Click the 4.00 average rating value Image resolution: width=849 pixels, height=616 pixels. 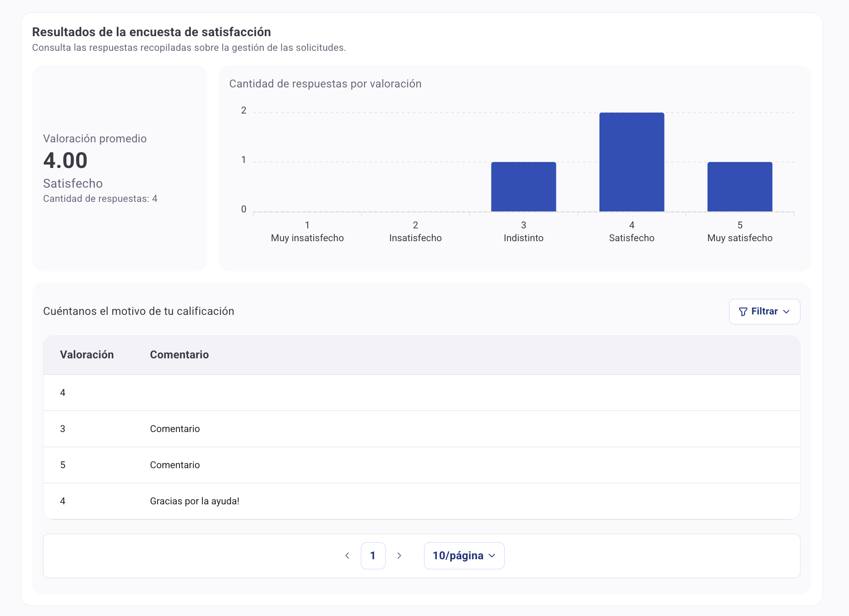click(65, 161)
